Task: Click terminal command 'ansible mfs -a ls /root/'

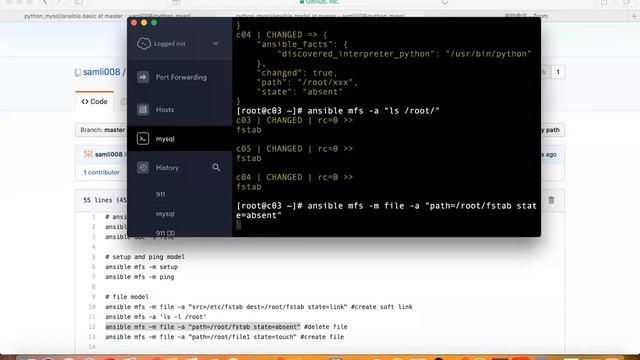Action: point(373,111)
